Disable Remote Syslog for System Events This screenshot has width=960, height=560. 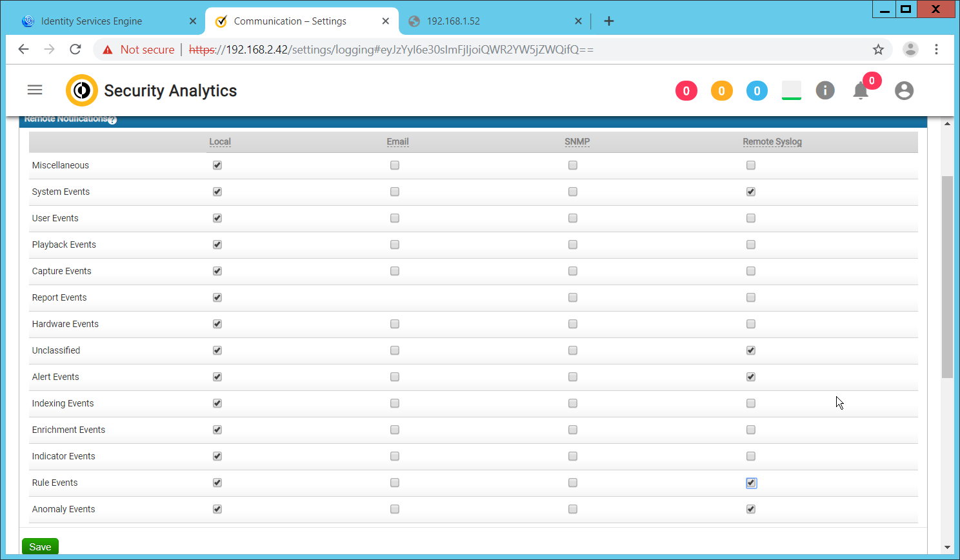coord(750,192)
